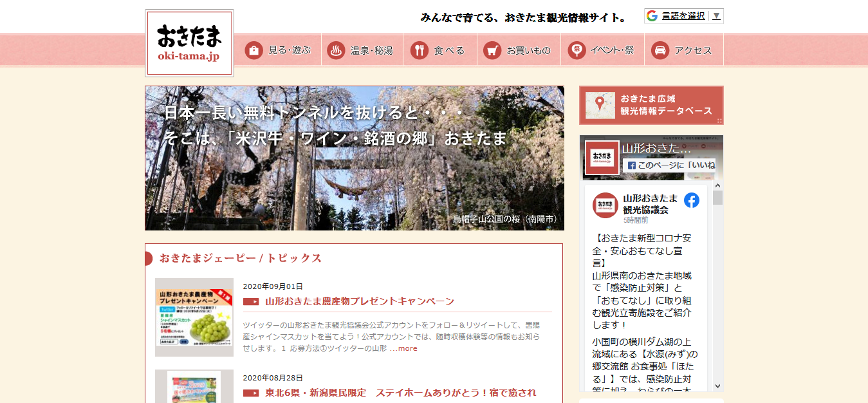Click the Facebook widget scrollbar thumb
Image resolution: width=868 pixels, height=403 pixels.
(718, 198)
